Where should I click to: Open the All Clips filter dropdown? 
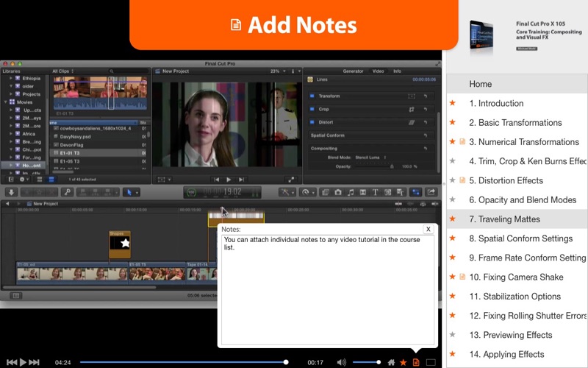click(63, 71)
